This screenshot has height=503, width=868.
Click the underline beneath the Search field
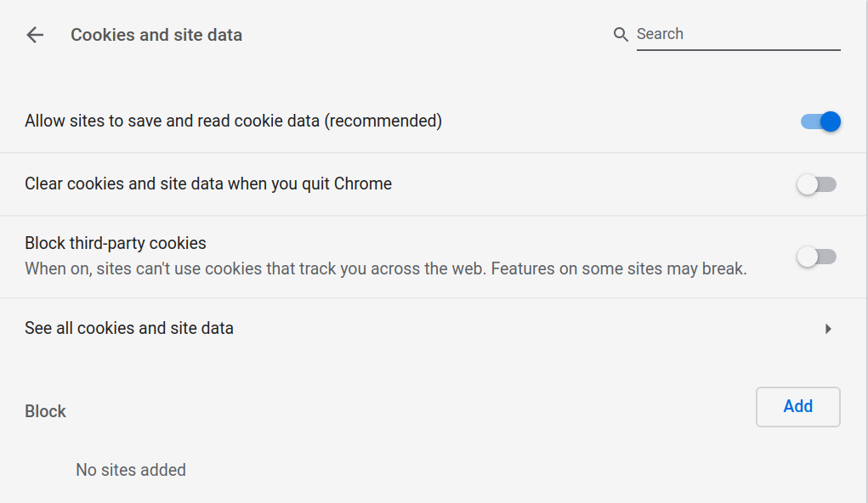point(738,50)
